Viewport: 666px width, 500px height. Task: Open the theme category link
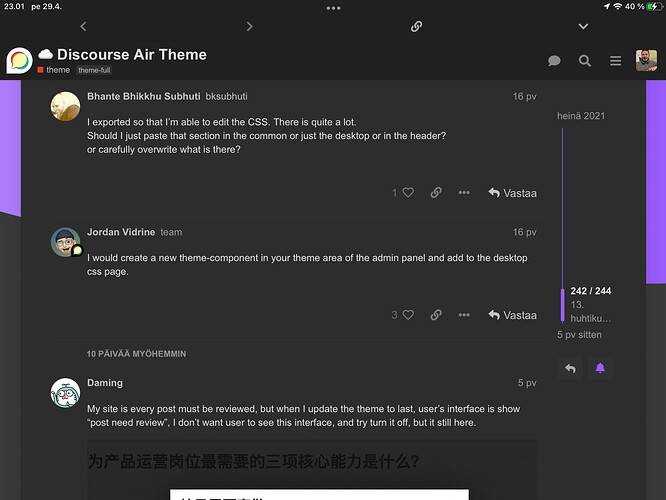coord(57,70)
